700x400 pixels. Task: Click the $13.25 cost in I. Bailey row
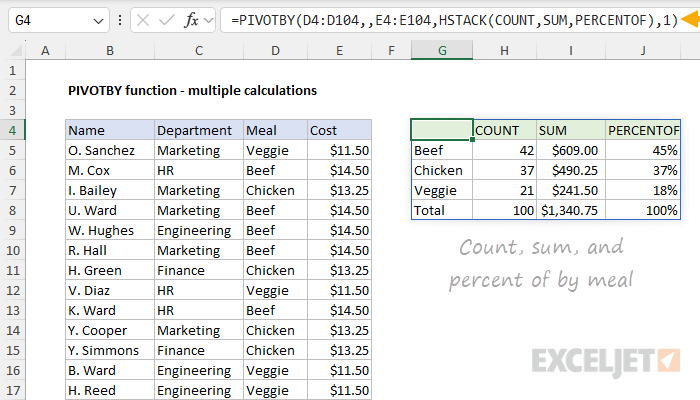[339, 191]
